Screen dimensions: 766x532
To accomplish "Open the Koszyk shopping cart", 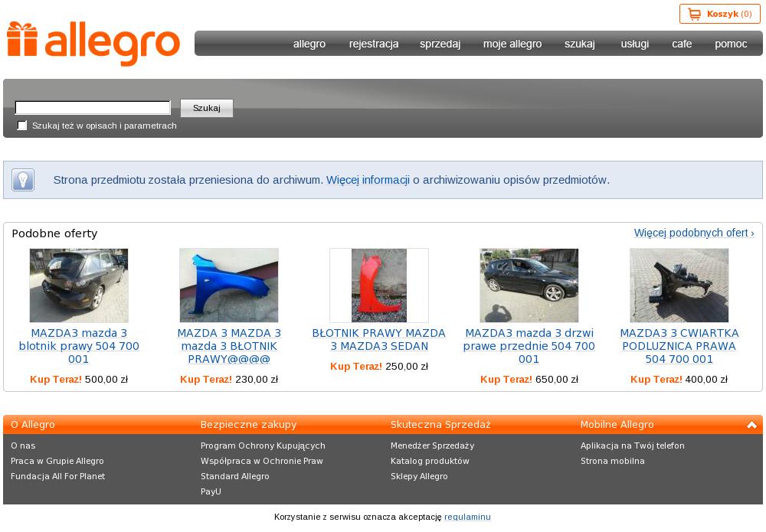I will (719, 14).
